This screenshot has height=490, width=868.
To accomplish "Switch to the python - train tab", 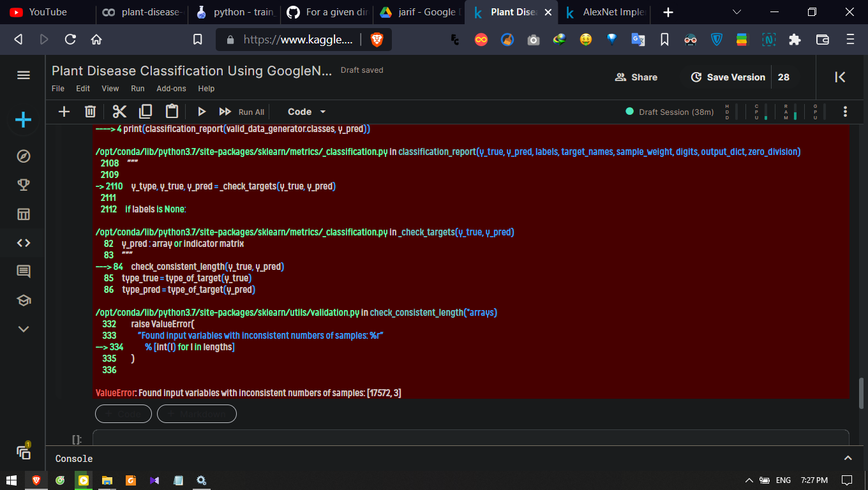I will [236, 12].
